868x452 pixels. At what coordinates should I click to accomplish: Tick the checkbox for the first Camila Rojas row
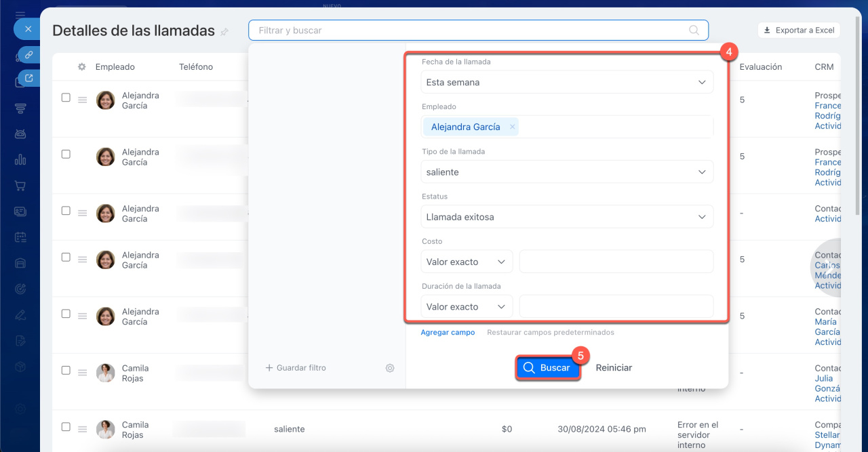[66, 371]
